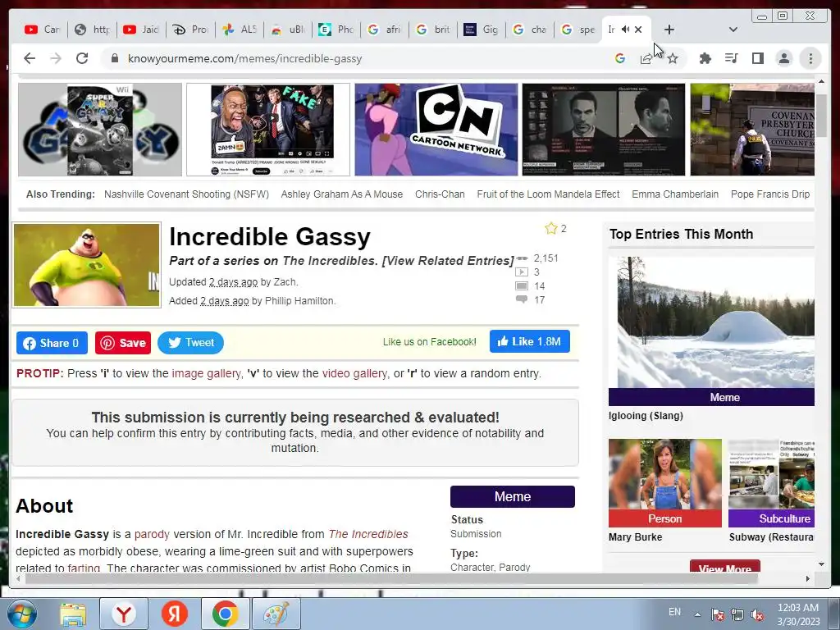
Task: Open Nashville Covenant Shooting trending link
Action: tap(186, 194)
